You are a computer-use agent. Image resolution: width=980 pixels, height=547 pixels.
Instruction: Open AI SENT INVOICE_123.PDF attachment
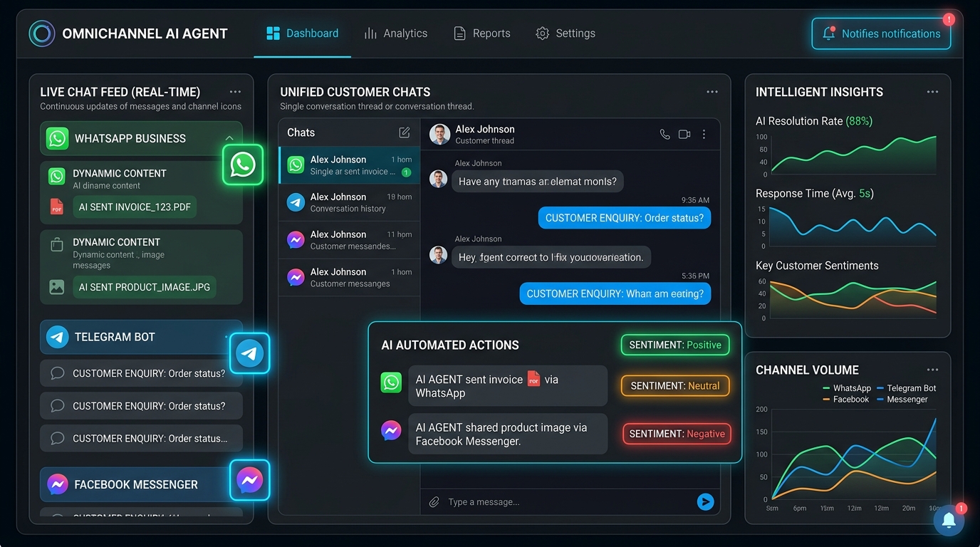click(x=135, y=207)
